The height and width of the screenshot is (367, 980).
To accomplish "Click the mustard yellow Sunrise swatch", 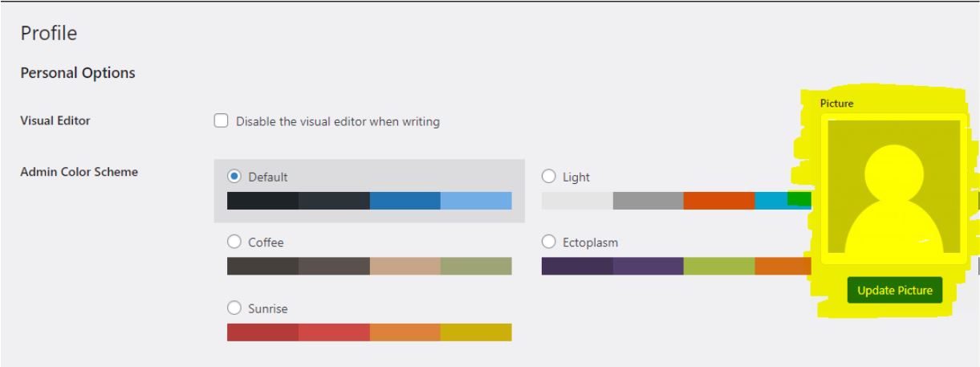I will (x=476, y=332).
